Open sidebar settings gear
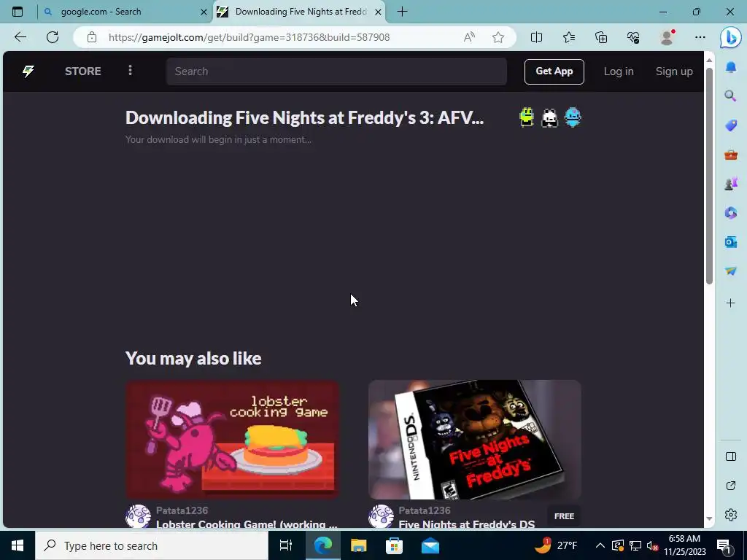The height and width of the screenshot is (560, 747). [x=731, y=515]
